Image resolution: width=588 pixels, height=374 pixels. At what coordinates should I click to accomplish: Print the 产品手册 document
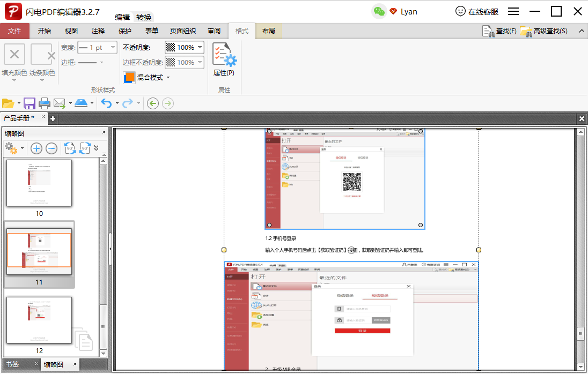click(x=43, y=103)
